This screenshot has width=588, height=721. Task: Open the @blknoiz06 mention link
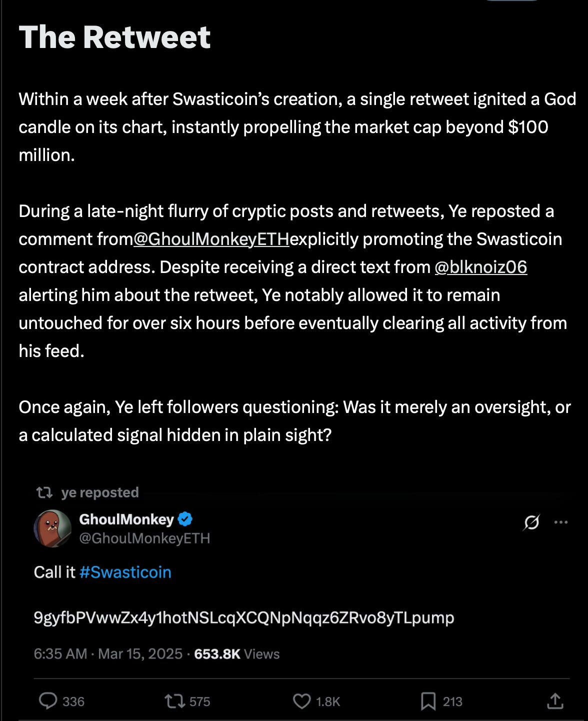pyautogui.click(x=480, y=267)
